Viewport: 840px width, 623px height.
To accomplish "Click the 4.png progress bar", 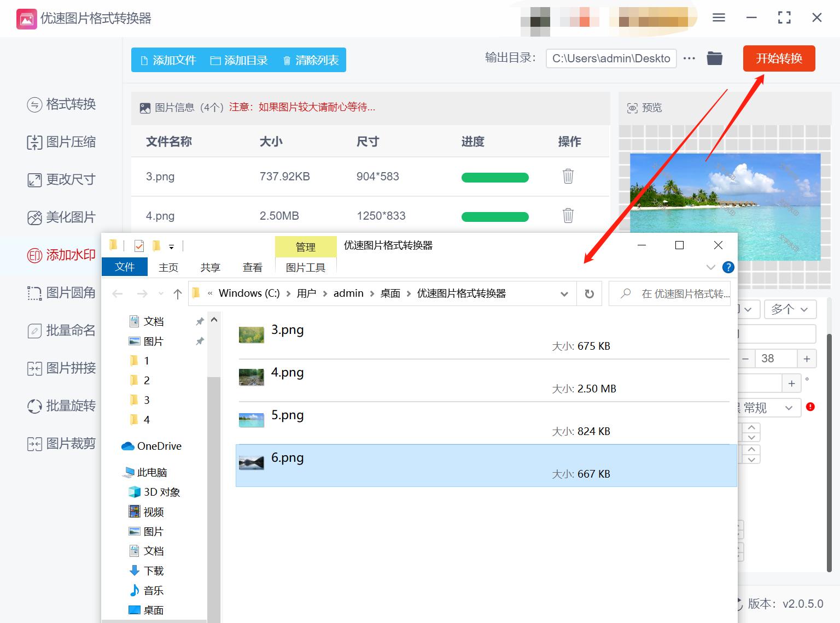I will [x=495, y=216].
